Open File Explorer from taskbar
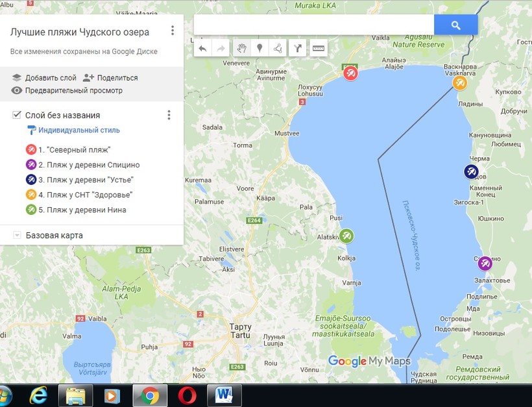532x407 pixels. pyautogui.click(x=76, y=396)
